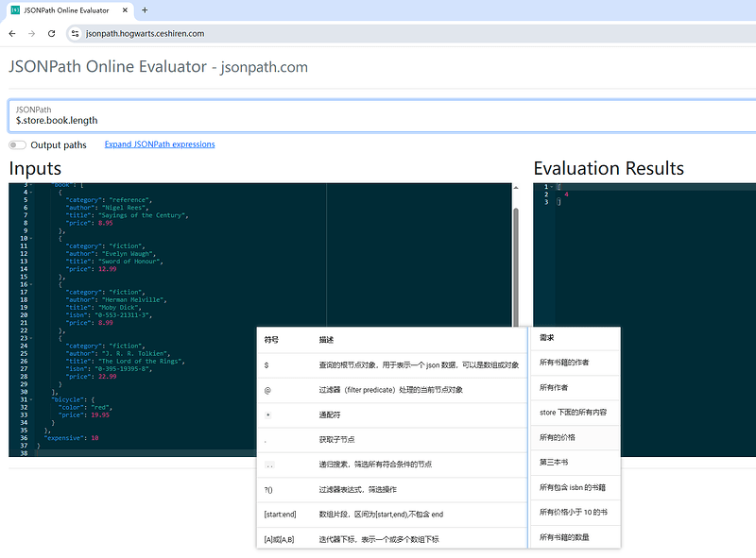Click the 所有的价格 requirement row
Viewport: 756px width, 558px height.
[575, 437]
